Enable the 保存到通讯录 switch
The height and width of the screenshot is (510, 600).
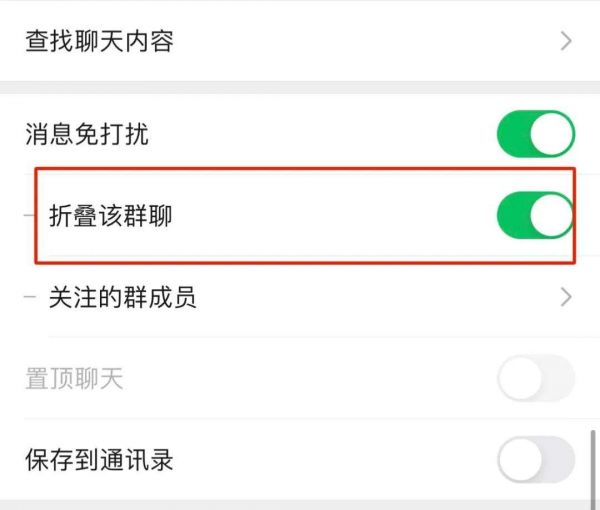(x=535, y=460)
